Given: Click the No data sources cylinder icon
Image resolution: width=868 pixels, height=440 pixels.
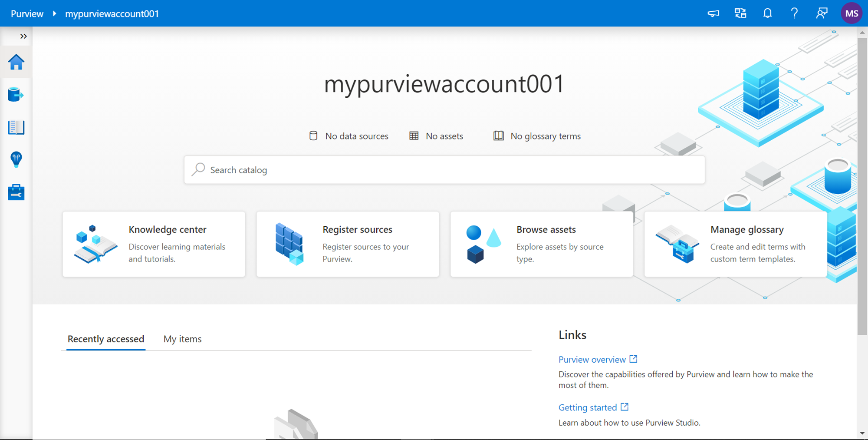Looking at the screenshot, I should point(313,136).
